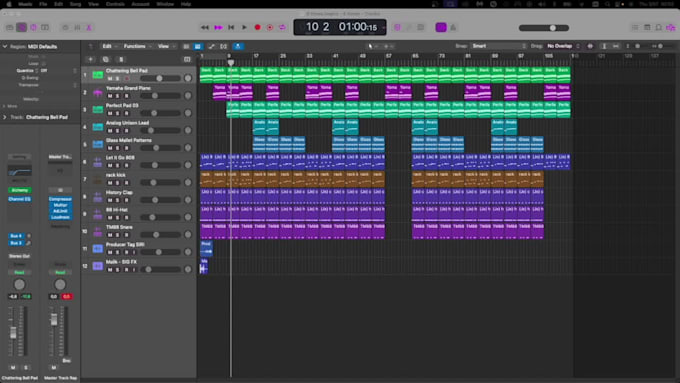This screenshot has width=680, height=383.
Task: Click the pan knob of History Clap track
Action: [188, 200]
